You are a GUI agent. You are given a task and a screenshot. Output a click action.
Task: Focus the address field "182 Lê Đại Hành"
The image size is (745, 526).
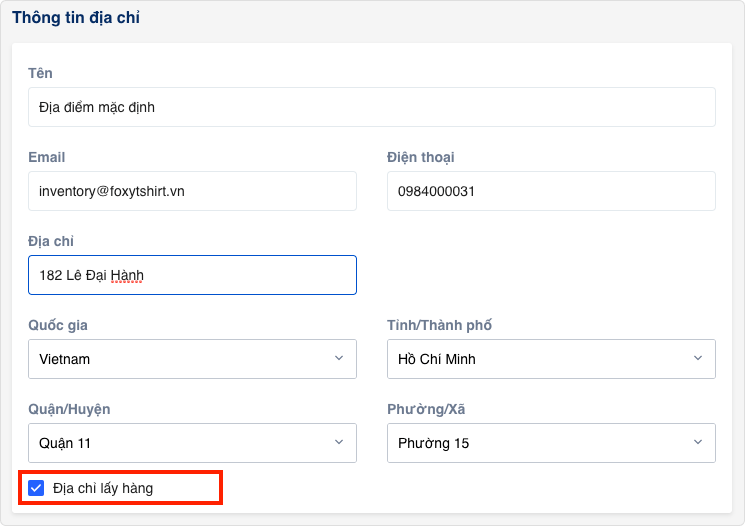coord(192,275)
